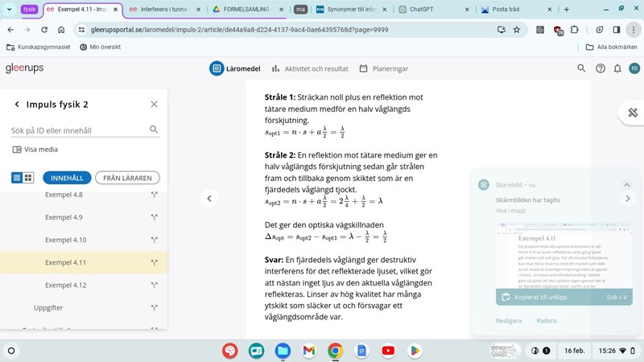Open the notifications bell
The image size is (644, 362).
pyautogui.click(x=617, y=68)
